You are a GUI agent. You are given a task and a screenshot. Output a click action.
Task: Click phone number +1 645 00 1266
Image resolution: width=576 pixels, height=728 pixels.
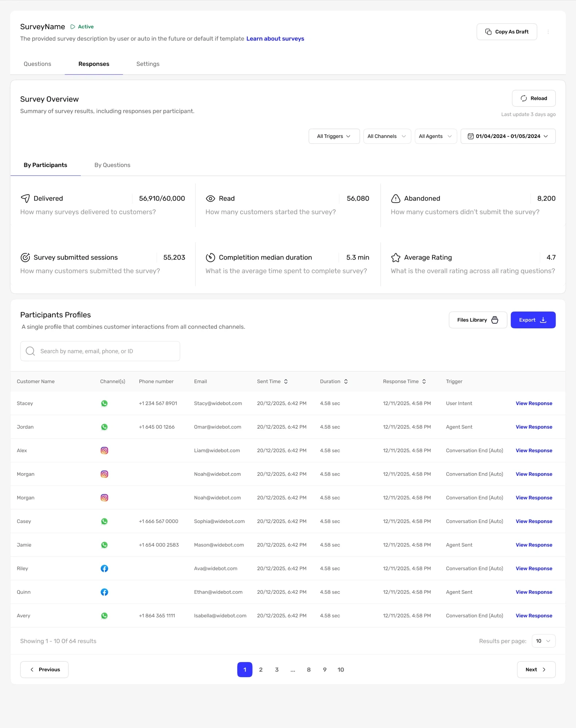point(157,427)
